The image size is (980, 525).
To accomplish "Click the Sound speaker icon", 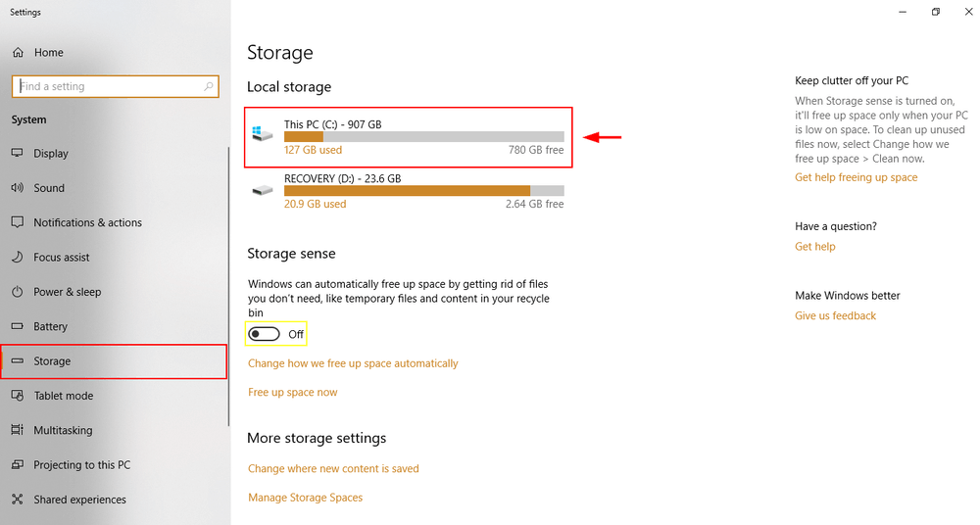I will point(17,188).
